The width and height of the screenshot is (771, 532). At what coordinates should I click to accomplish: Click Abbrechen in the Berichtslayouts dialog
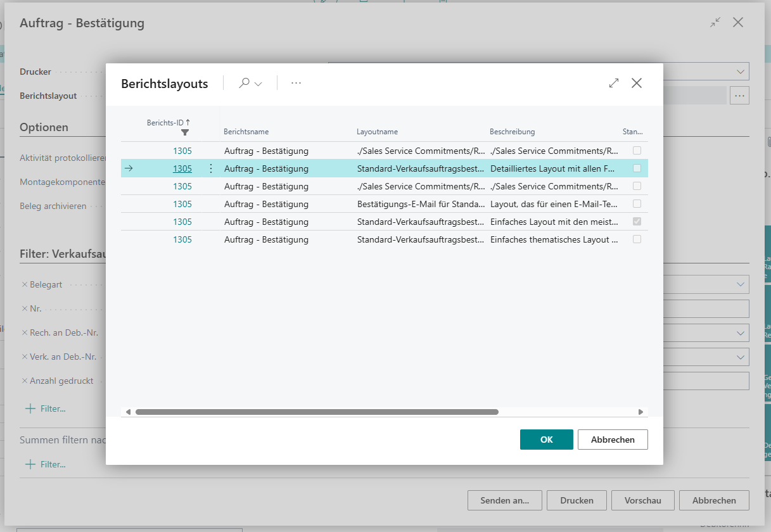coord(613,440)
